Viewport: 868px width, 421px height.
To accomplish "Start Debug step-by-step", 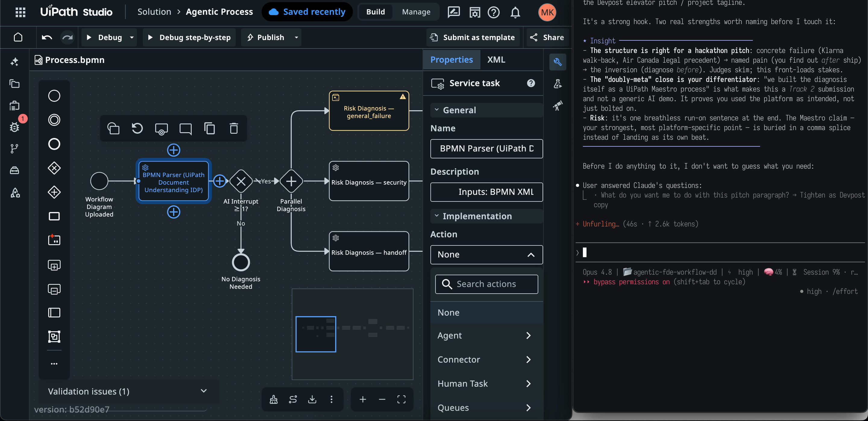I will point(189,37).
